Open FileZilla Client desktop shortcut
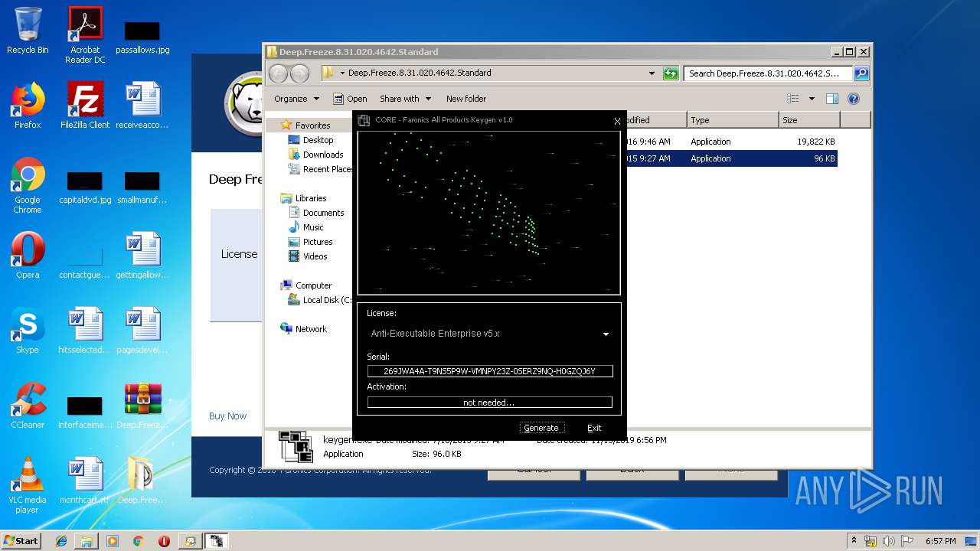This screenshot has height=551, width=980. 85,106
